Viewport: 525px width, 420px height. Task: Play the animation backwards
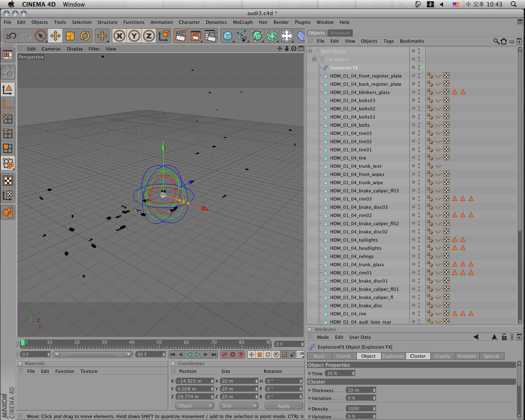pos(189,354)
